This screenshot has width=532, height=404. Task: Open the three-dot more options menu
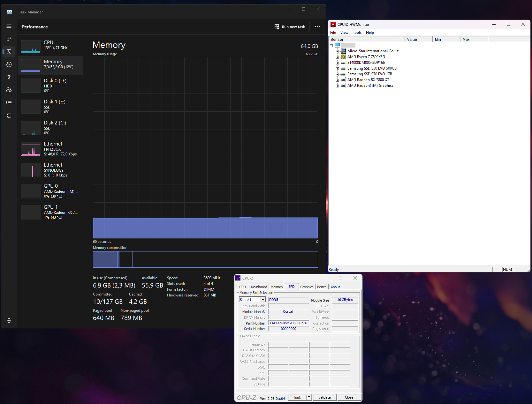[317, 27]
